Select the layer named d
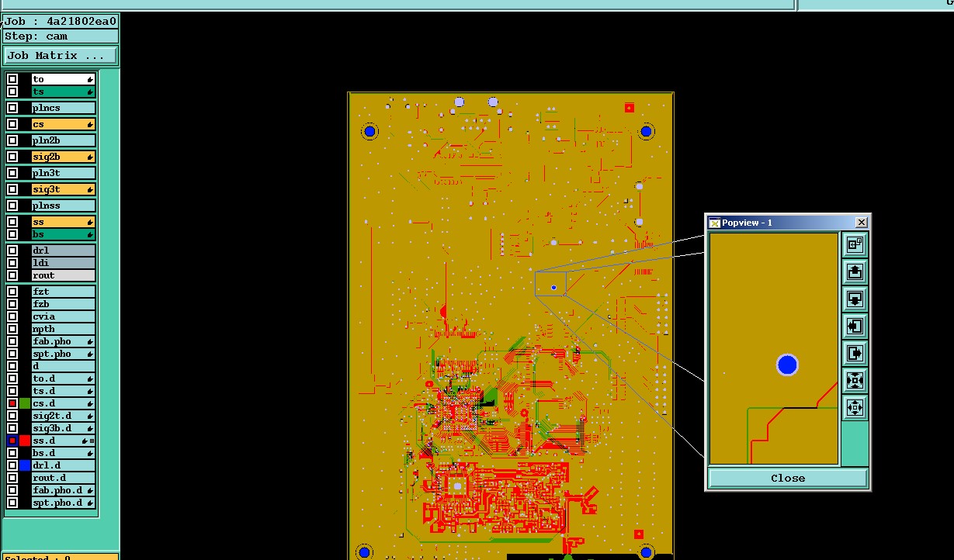Viewport: 954px width, 560px height. [64, 366]
